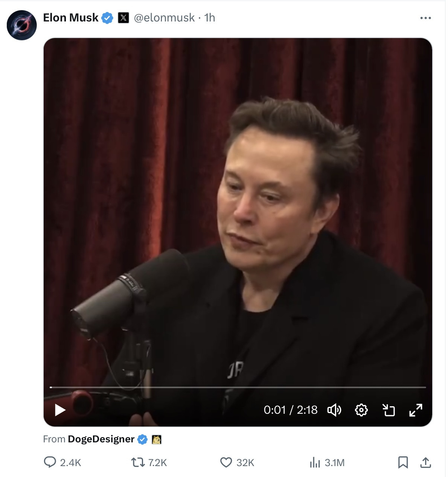View post analytics with 3.1M views
Image resolution: width=448 pixels, height=477 pixels.
click(315, 462)
